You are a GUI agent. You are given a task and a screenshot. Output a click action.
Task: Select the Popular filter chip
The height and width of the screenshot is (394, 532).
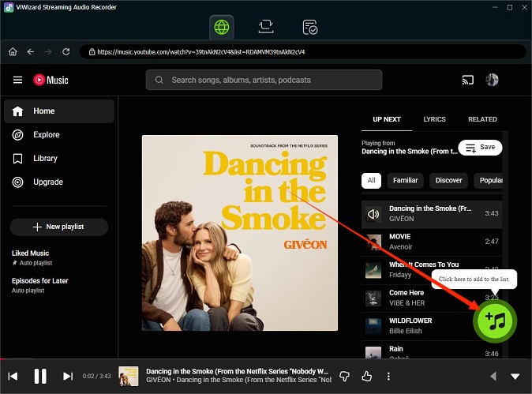(489, 180)
